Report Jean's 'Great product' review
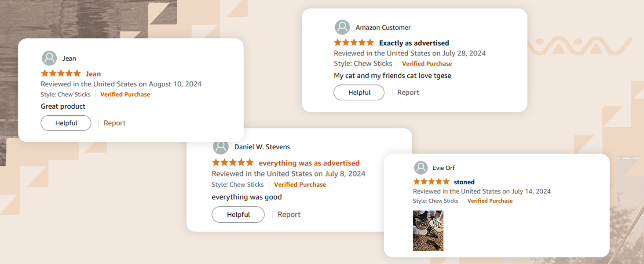The height and width of the screenshot is (264, 644). [x=115, y=123]
